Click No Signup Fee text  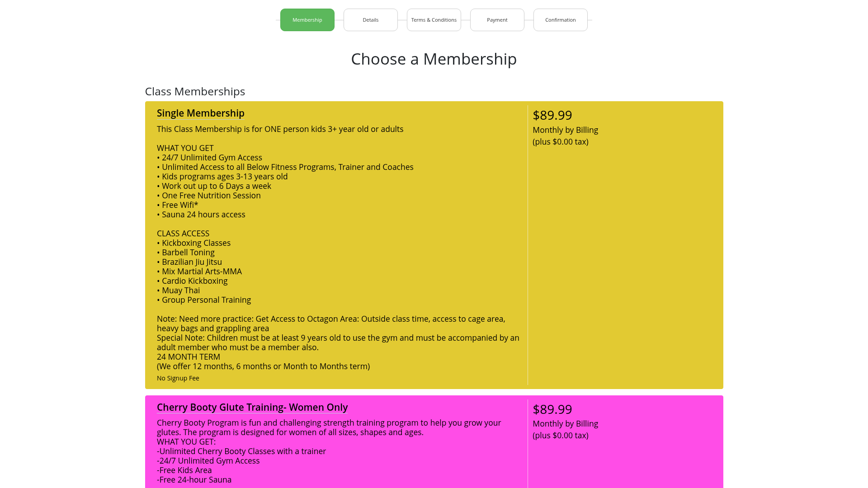pos(178,378)
